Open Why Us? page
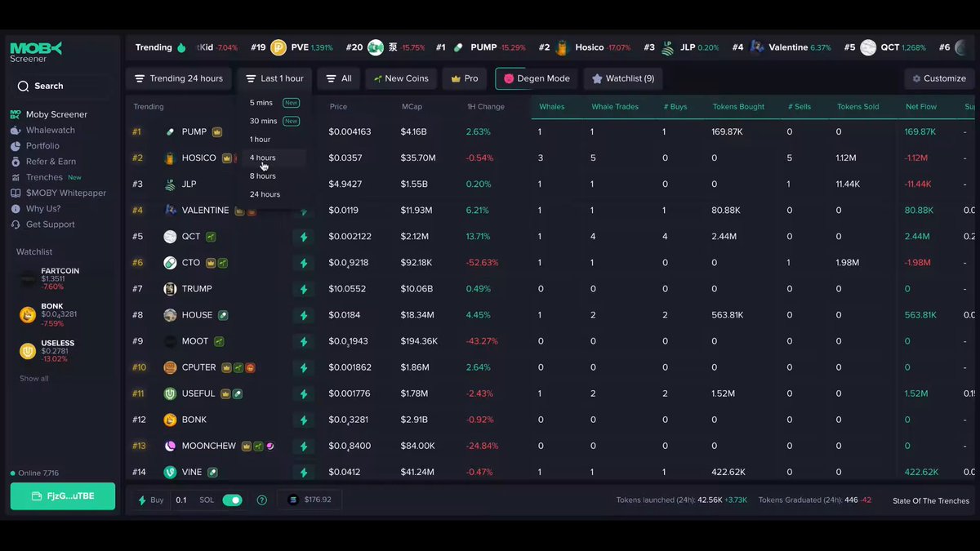This screenshot has width=980, height=551. [36, 208]
